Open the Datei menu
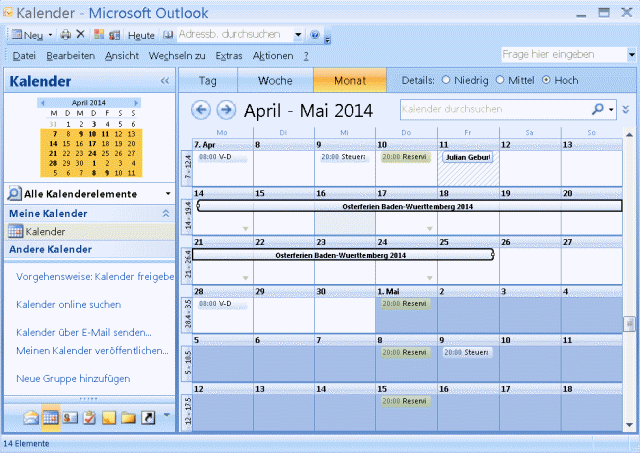 [x=24, y=56]
